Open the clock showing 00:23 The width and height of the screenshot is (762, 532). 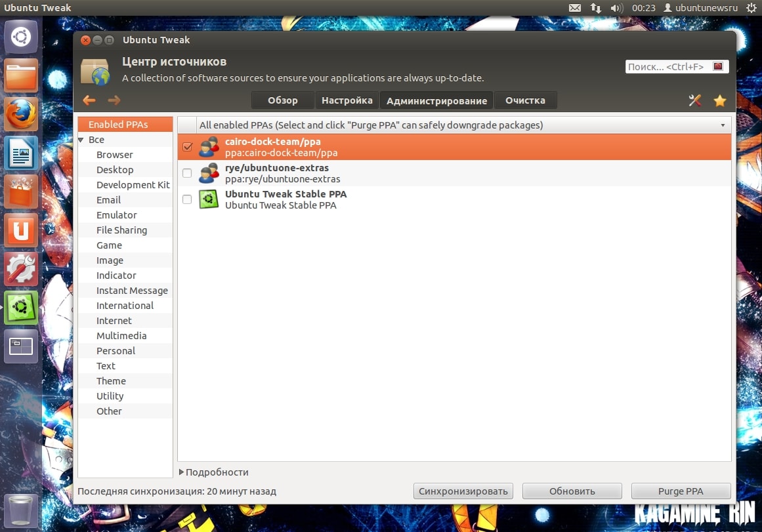[643, 8]
